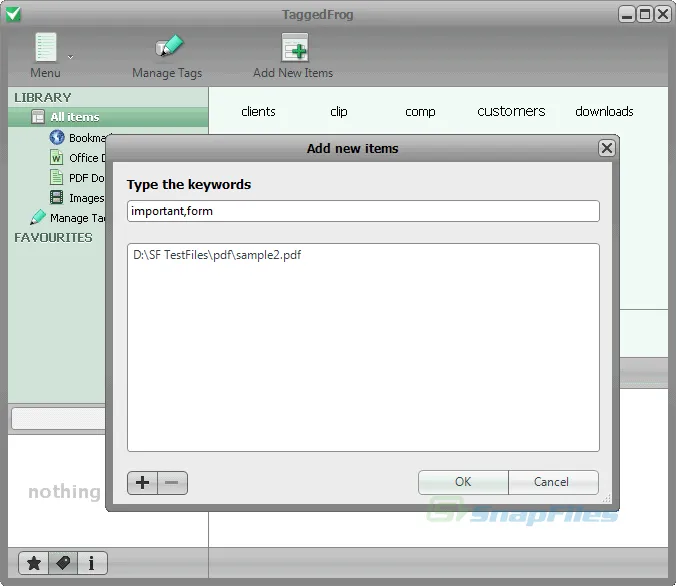Click the search box in left panel

tap(58, 418)
